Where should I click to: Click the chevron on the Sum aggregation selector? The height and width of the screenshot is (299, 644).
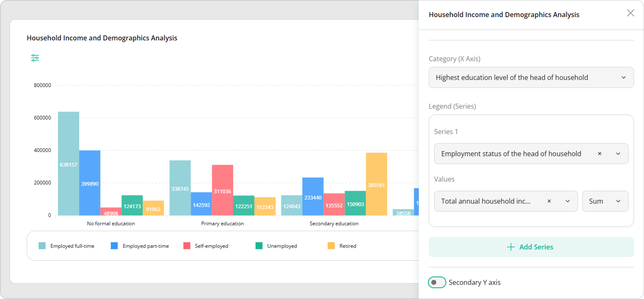point(618,201)
